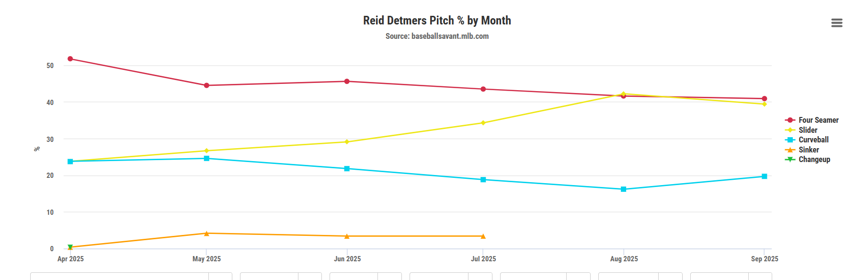Toggle Curveball legend entry
The width and height of the screenshot is (868, 280).
coord(813,140)
